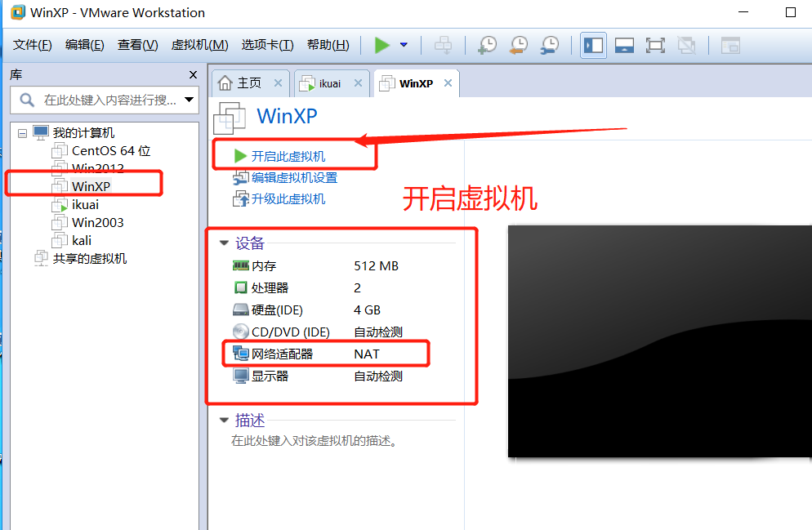Collapse the 我的计算机 tree node

22,134
